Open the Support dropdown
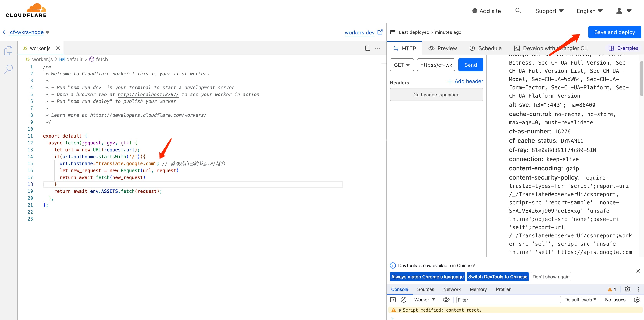 pyautogui.click(x=549, y=11)
